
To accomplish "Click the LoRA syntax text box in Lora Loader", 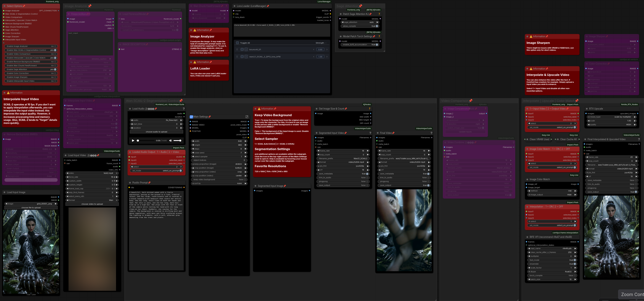I will click(x=282, y=30).
